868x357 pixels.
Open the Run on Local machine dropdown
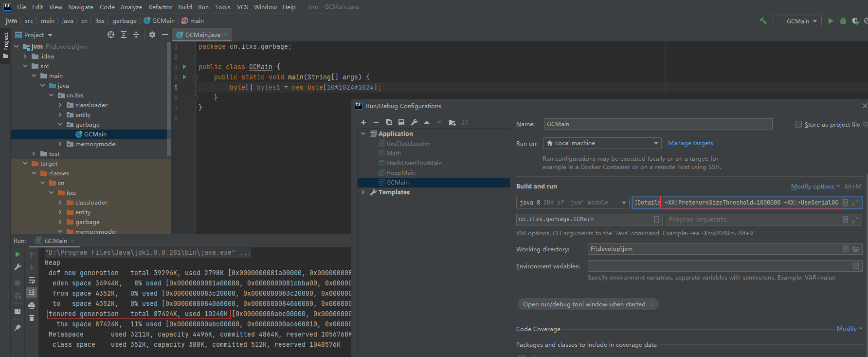[x=602, y=143]
